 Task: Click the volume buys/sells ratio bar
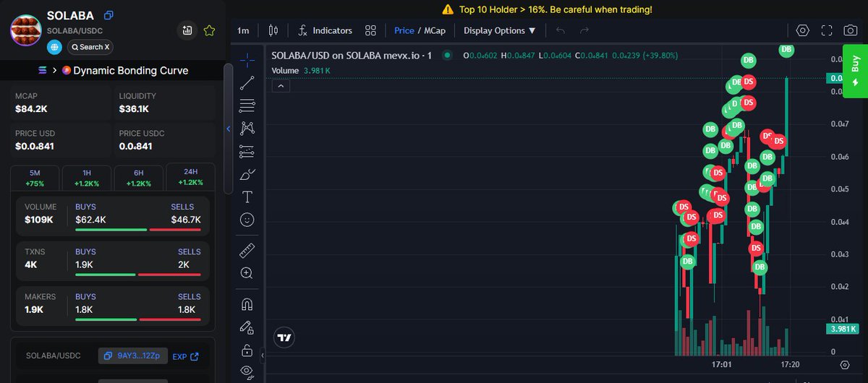pyautogui.click(x=138, y=230)
